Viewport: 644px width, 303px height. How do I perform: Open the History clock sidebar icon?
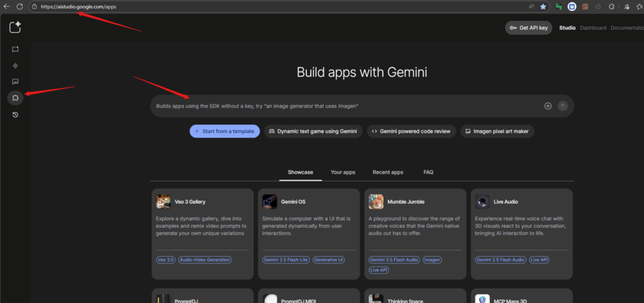(x=15, y=115)
